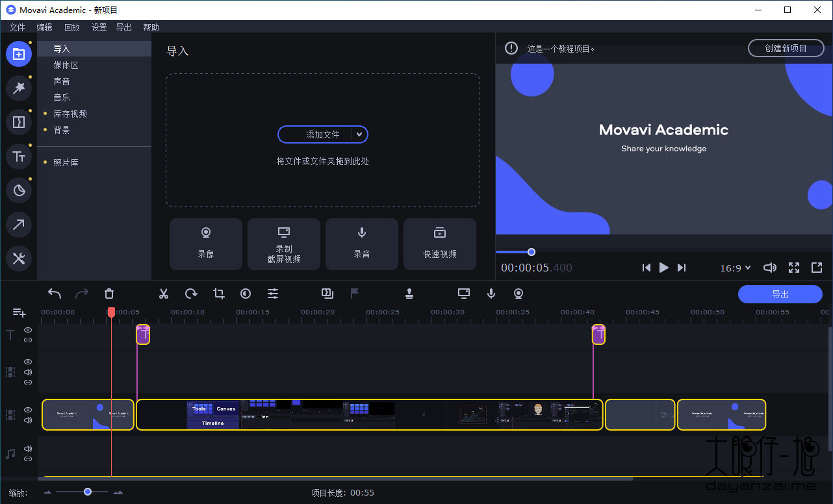Rotate the clip with rotate icon
Viewport: 833px width, 504px height.
[x=191, y=294]
